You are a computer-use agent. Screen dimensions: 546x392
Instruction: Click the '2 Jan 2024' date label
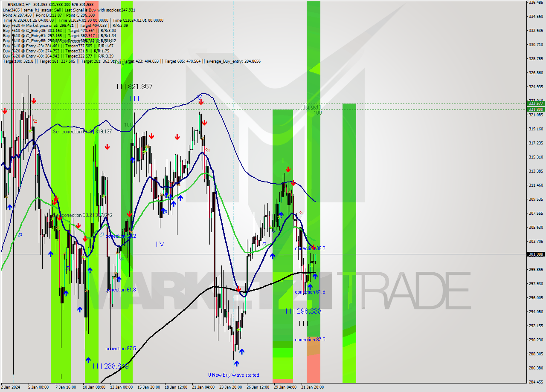[x=11, y=388]
